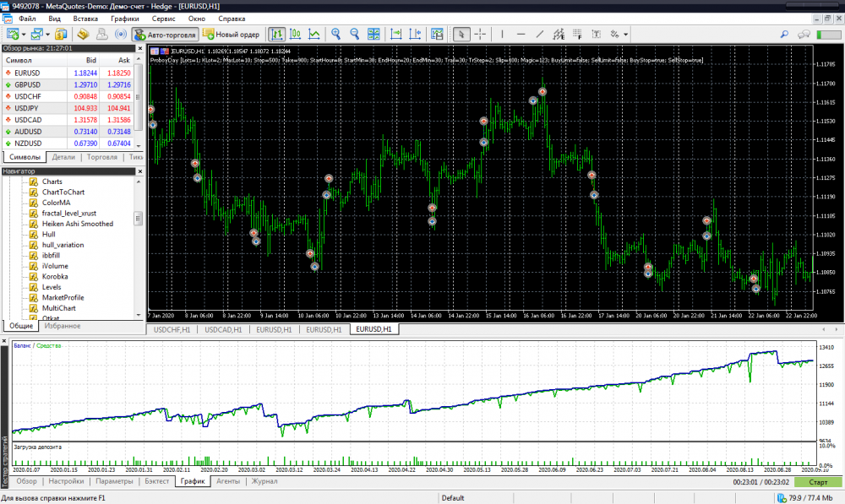Screen dimensions: 845x504
Task: Select the horizontal line drawing tool
Action: (521, 35)
